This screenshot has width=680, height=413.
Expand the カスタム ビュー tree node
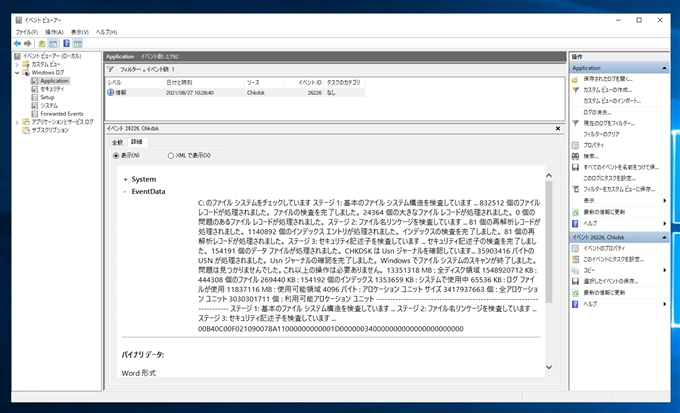click(17, 64)
